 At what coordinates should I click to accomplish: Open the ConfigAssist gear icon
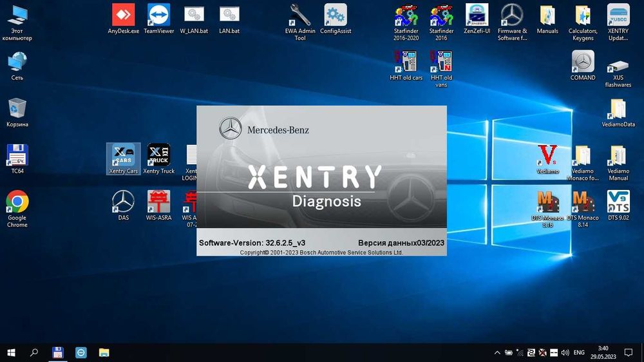click(x=335, y=16)
